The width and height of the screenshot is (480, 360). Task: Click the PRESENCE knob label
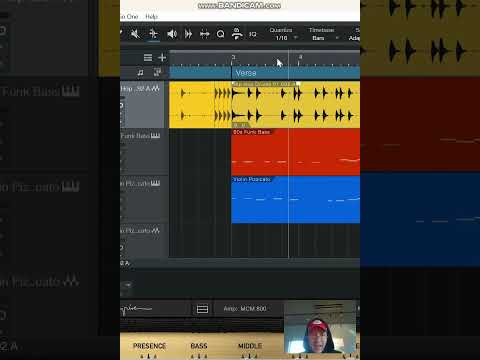[x=149, y=346]
